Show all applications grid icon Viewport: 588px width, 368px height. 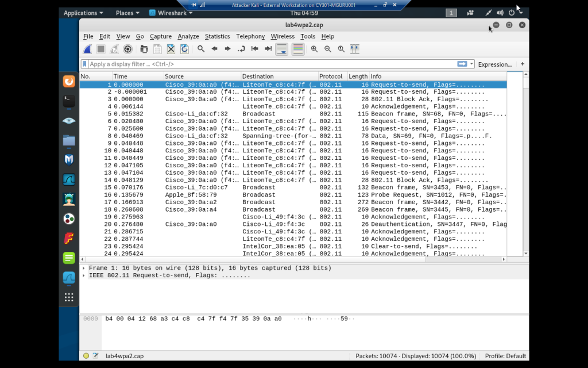[69, 297]
